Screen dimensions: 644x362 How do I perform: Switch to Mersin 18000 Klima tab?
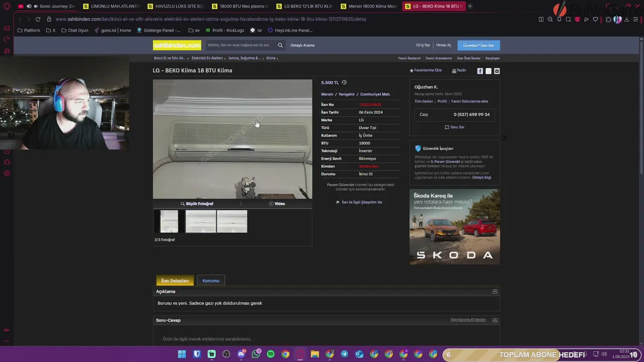pyautogui.click(x=369, y=6)
